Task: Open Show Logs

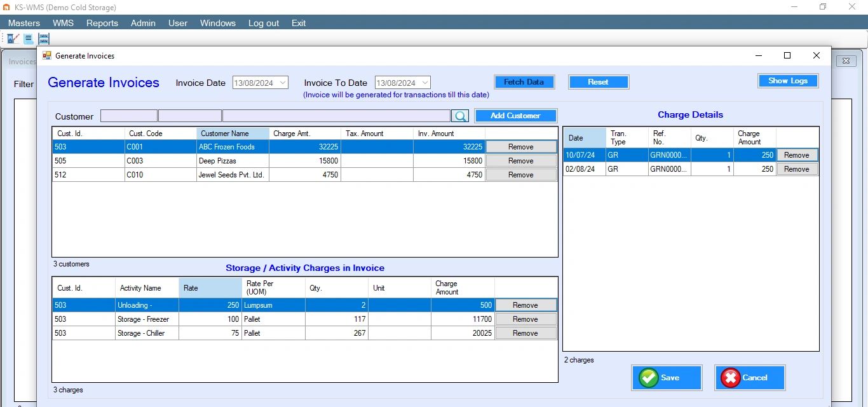Action: pos(788,80)
